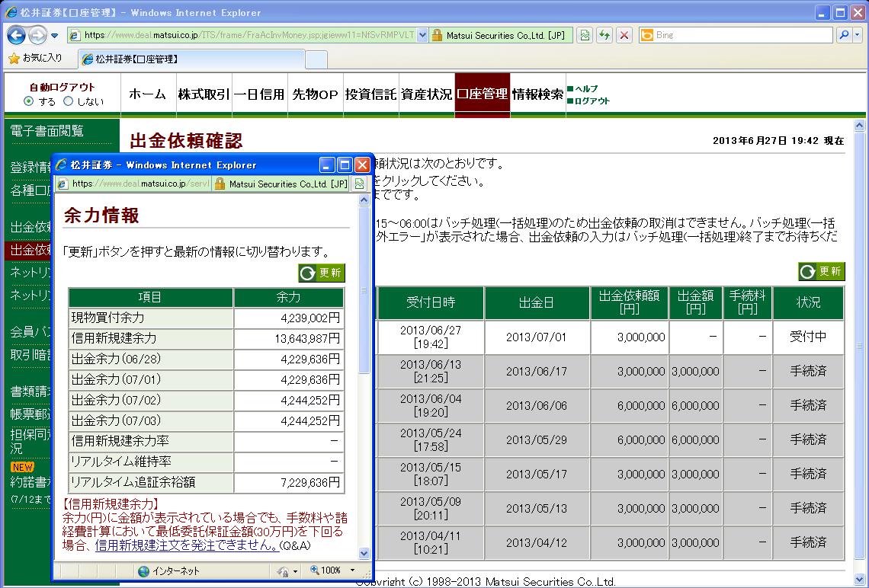Click the Refresh icon in address bar
869x588 pixels.
point(604,35)
